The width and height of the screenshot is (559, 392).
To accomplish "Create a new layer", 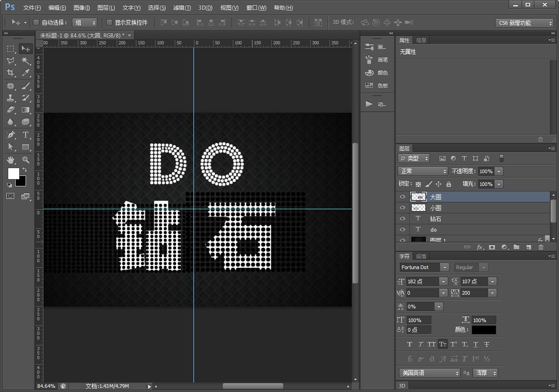I will [x=529, y=247].
